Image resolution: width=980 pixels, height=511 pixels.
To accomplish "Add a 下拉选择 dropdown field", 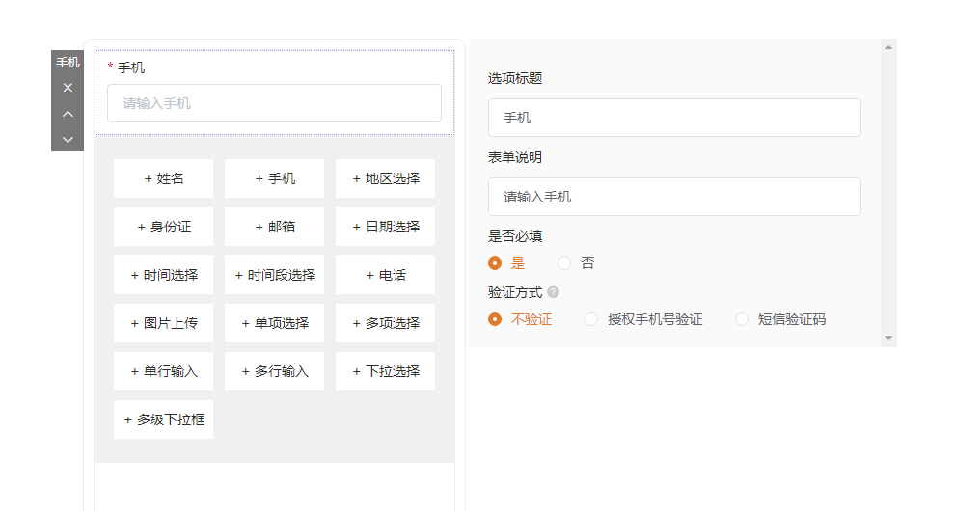I will (385, 371).
